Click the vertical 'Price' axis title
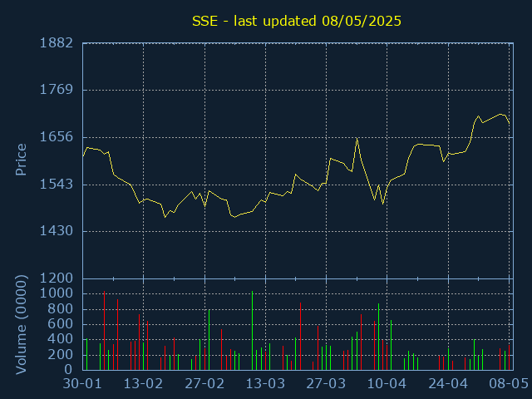The height and width of the screenshot is (399, 532). [x=21, y=160]
